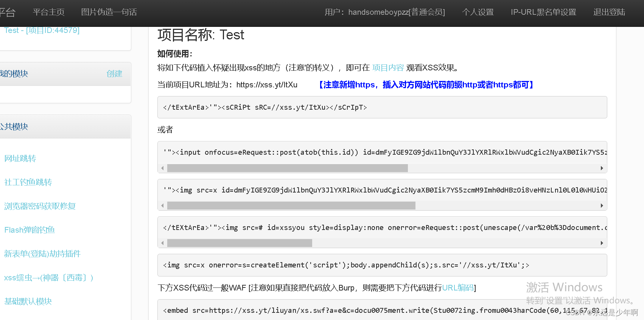Open the Test project ID:44579 link
This screenshot has width=644, height=320.
click(x=42, y=30)
